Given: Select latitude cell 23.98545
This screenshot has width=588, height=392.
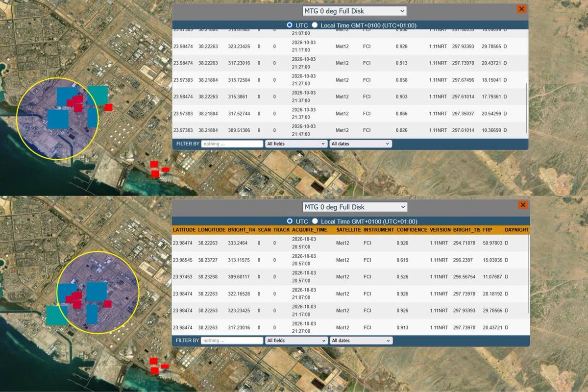Looking at the screenshot, I should [183, 260].
